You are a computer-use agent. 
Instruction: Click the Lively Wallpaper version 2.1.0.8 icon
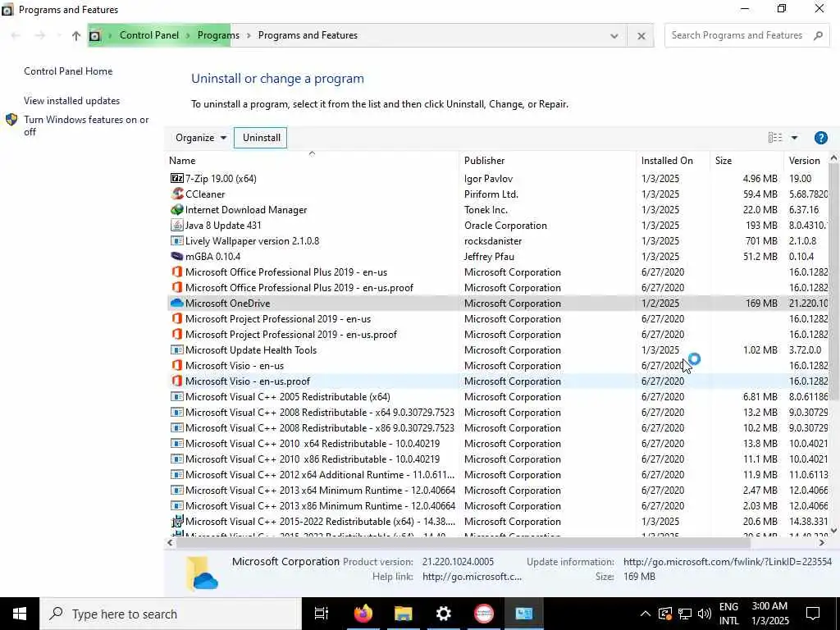[177, 240]
